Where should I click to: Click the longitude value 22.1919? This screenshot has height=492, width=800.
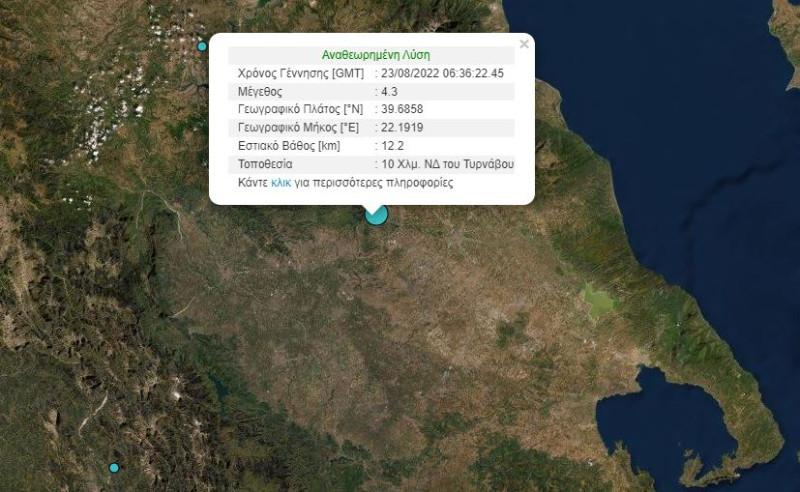point(403,128)
